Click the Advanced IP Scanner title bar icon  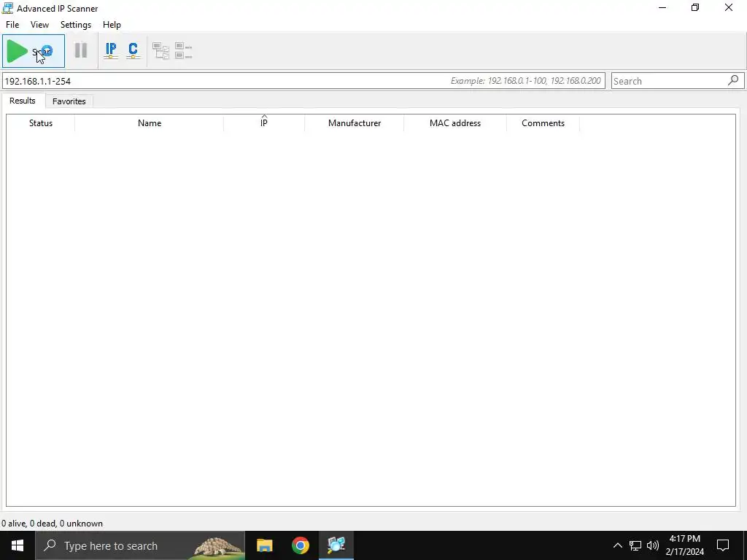click(x=7, y=8)
